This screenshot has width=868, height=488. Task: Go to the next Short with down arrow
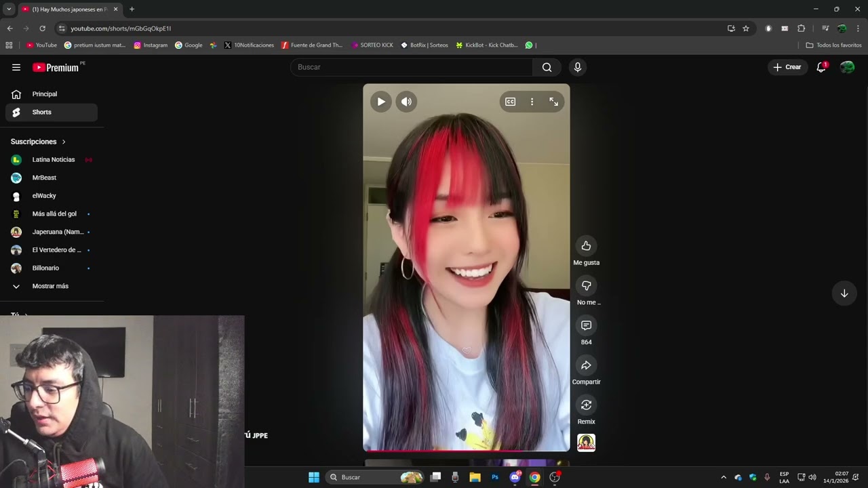844,293
